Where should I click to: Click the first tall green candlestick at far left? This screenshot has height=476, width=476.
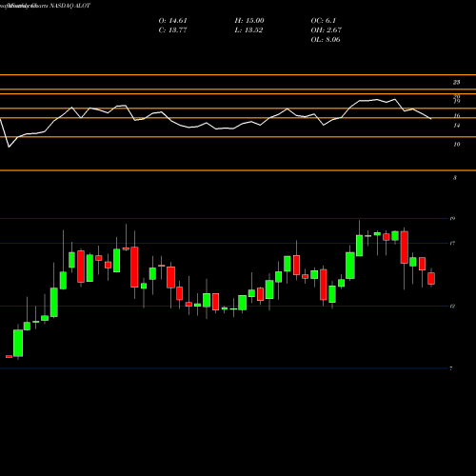(x=18, y=343)
